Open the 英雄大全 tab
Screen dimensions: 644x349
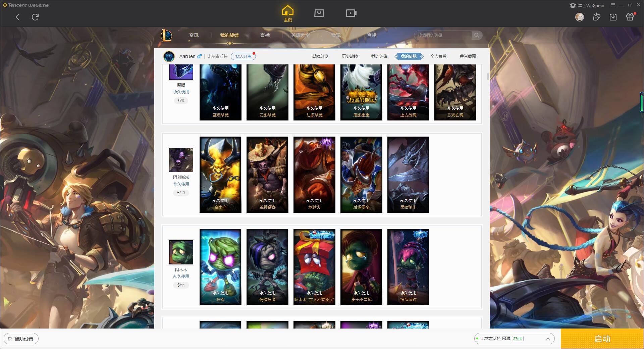(x=301, y=35)
